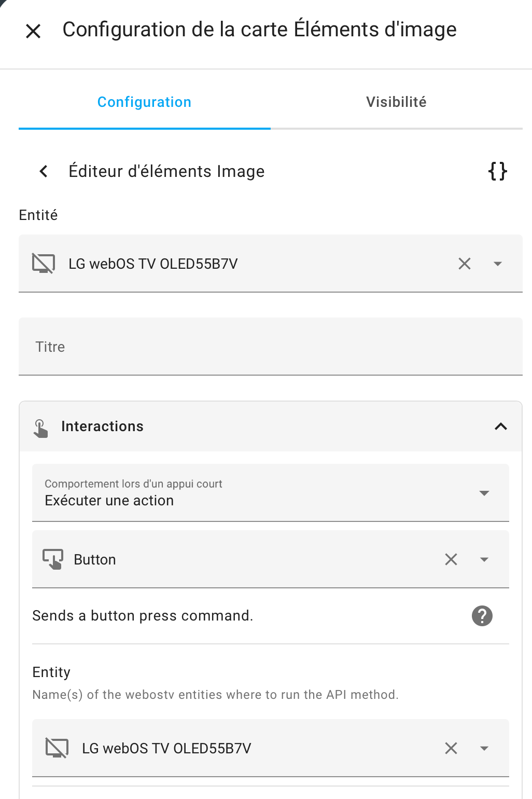Open the lower Entity dropdown arrow
The width and height of the screenshot is (532, 799).
484,748
